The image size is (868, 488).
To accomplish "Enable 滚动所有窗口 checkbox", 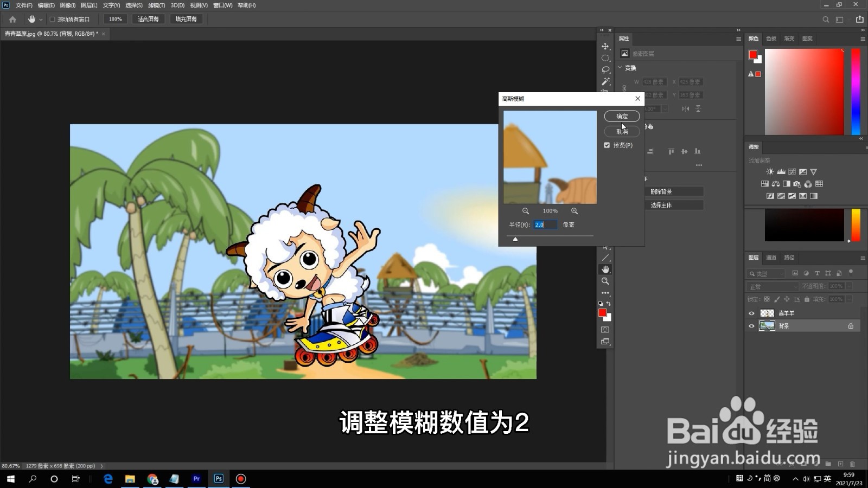I will pos(53,20).
